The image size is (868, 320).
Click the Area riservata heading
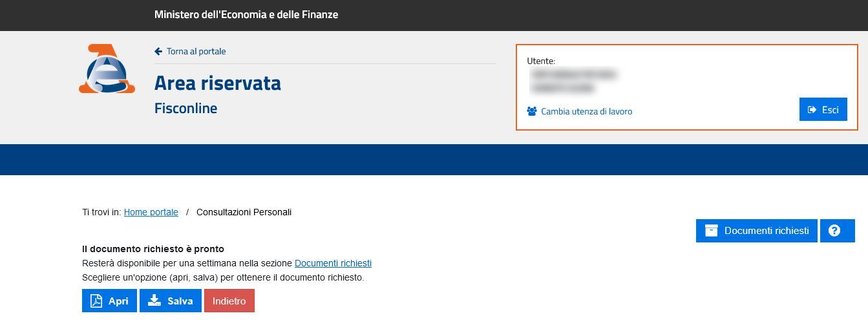point(218,83)
